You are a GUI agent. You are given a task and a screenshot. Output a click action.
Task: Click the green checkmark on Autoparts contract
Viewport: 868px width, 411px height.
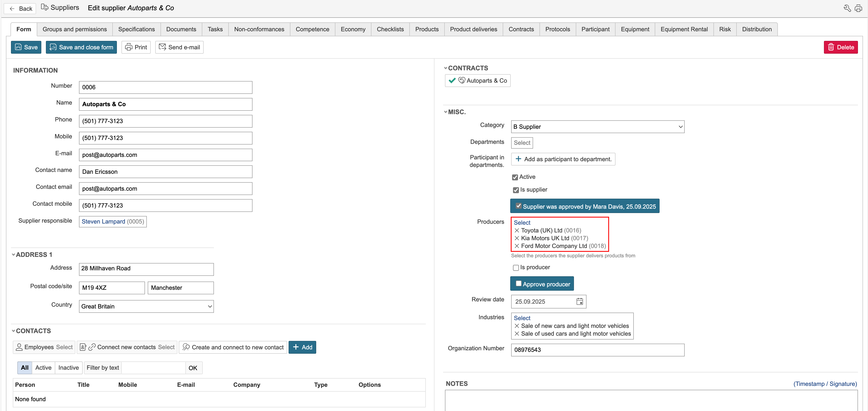[452, 81]
